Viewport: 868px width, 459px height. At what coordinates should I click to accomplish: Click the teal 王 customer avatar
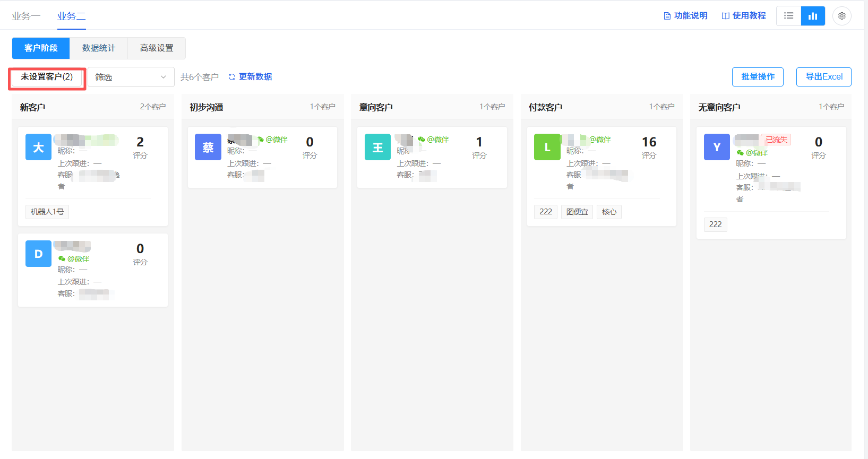(x=377, y=147)
